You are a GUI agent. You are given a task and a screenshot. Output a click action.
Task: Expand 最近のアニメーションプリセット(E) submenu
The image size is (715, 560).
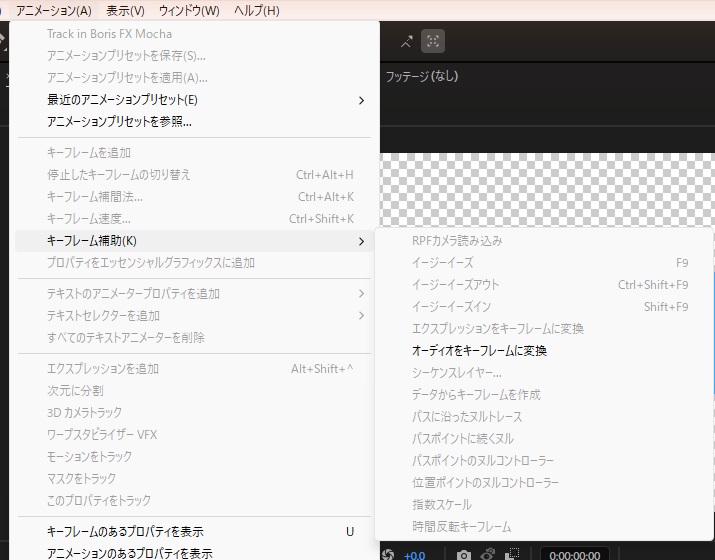click(194, 99)
